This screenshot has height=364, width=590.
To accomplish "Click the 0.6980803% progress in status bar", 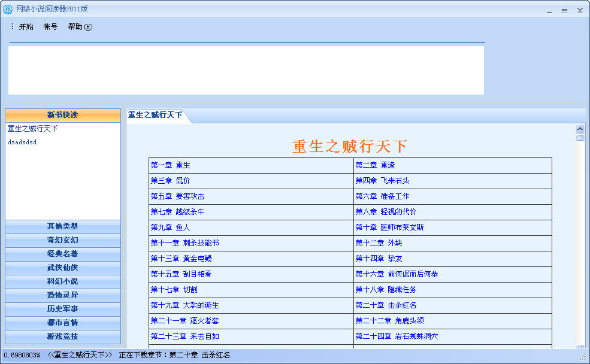I will [22, 355].
